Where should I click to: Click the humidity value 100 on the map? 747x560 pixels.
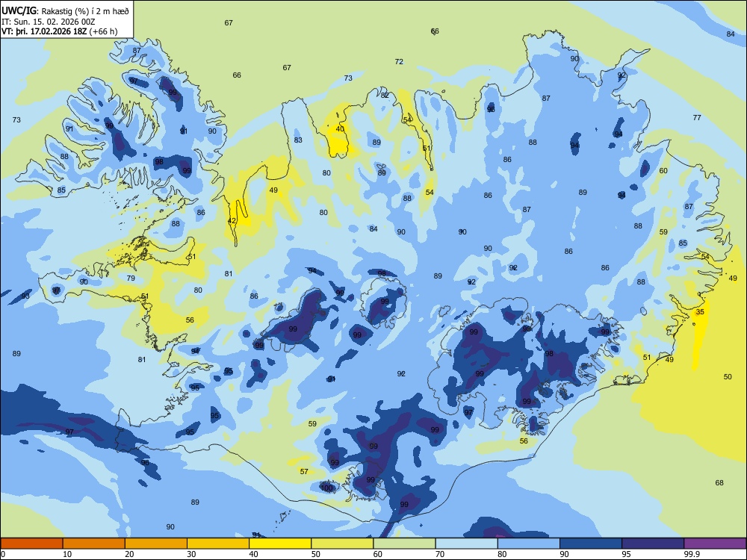click(327, 488)
